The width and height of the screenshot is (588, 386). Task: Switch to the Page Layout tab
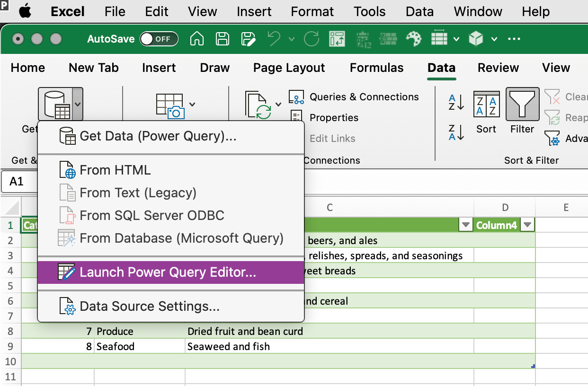coord(289,68)
